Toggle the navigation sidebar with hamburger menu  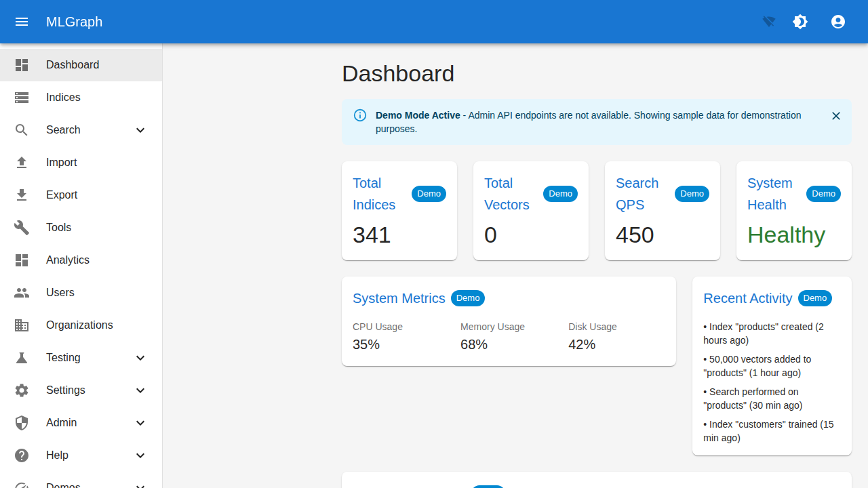click(22, 22)
